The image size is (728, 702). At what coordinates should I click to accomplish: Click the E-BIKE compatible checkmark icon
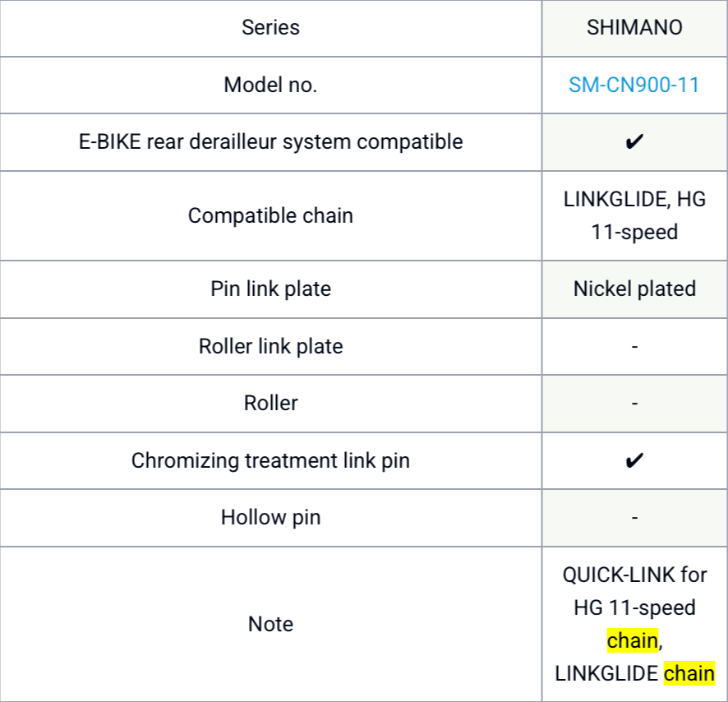(634, 142)
